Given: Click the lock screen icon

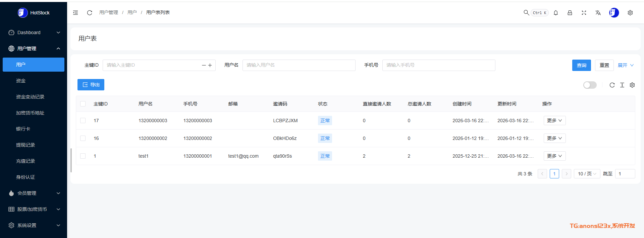Looking at the screenshot, I should 570,13.
